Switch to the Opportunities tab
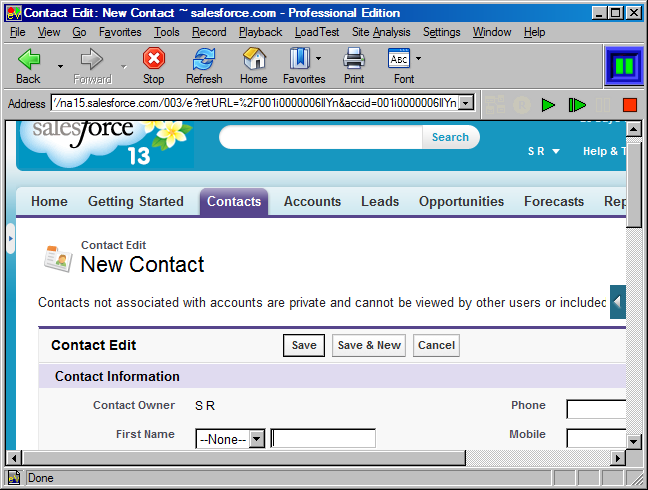 click(x=461, y=201)
